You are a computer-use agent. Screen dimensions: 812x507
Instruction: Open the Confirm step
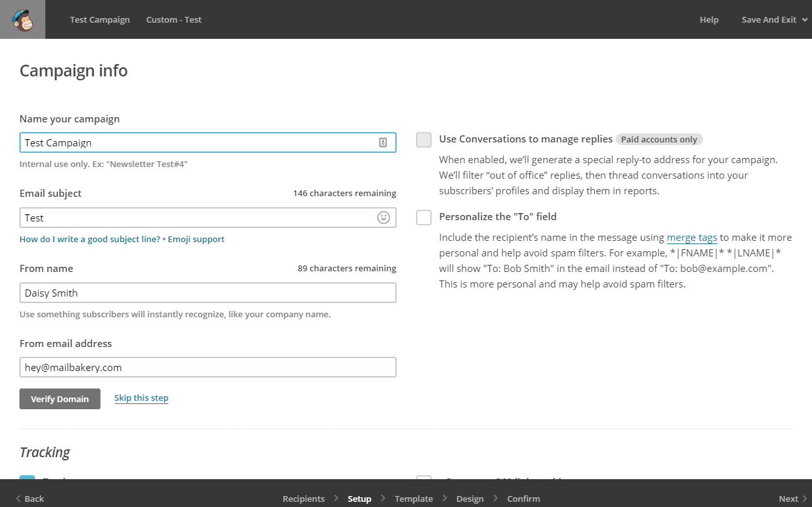pyautogui.click(x=524, y=499)
